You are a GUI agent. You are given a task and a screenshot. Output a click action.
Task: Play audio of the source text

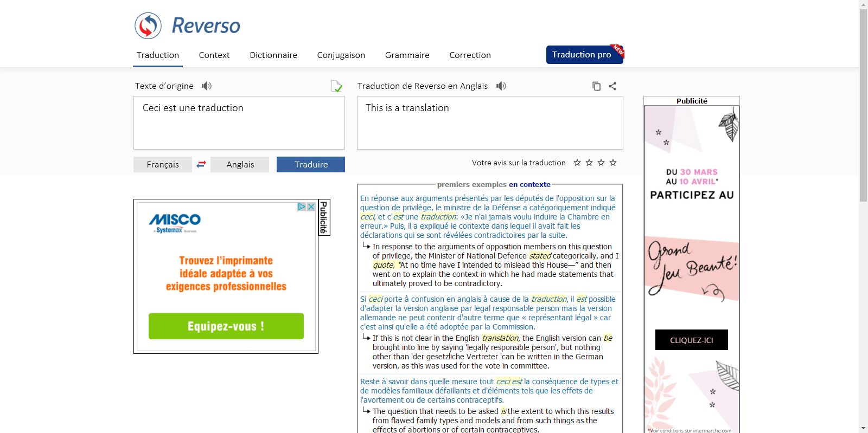[x=207, y=86]
